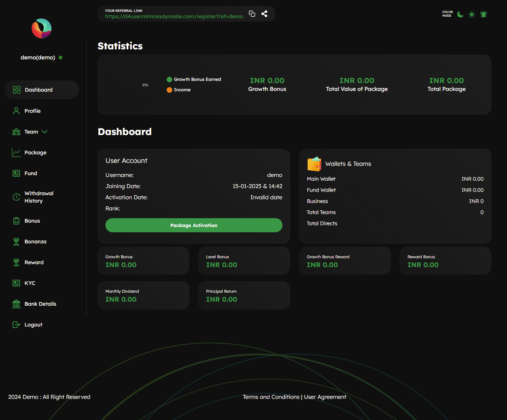This screenshot has height=420, width=507.
Task: Open User Agreement link
Action: click(325, 397)
